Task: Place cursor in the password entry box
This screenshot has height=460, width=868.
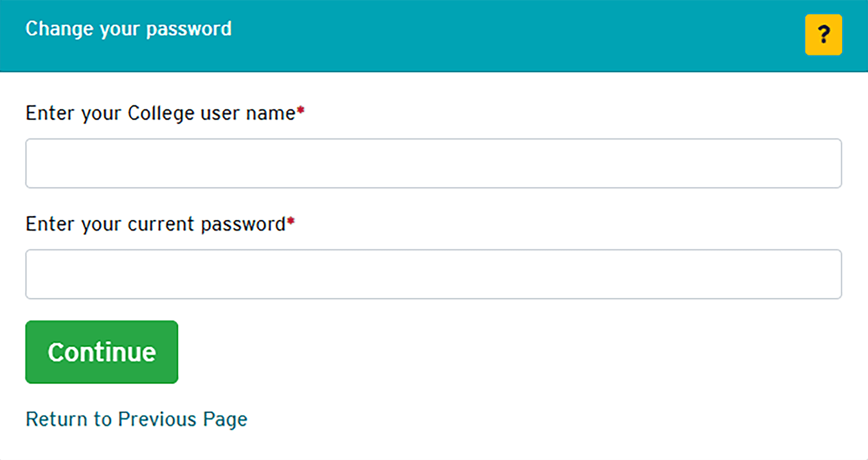Action: pyautogui.click(x=433, y=274)
